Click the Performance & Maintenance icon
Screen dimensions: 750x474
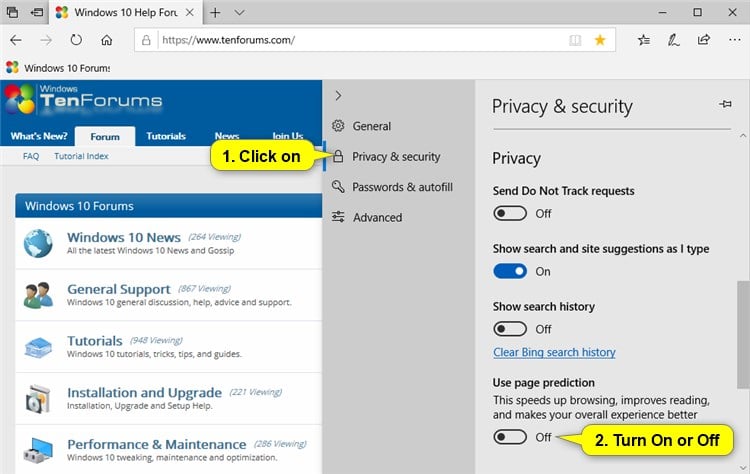(x=38, y=450)
